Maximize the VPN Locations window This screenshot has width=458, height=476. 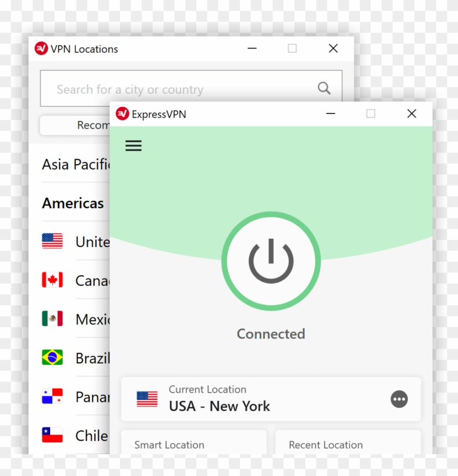click(292, 49)
